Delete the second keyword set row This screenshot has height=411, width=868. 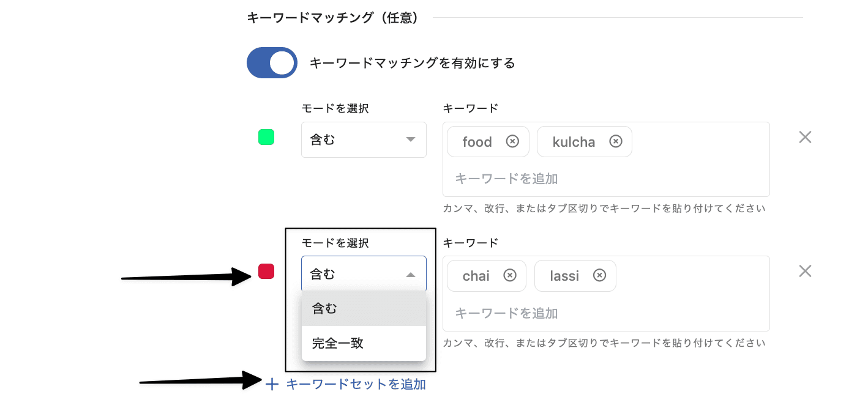(805, 271)
